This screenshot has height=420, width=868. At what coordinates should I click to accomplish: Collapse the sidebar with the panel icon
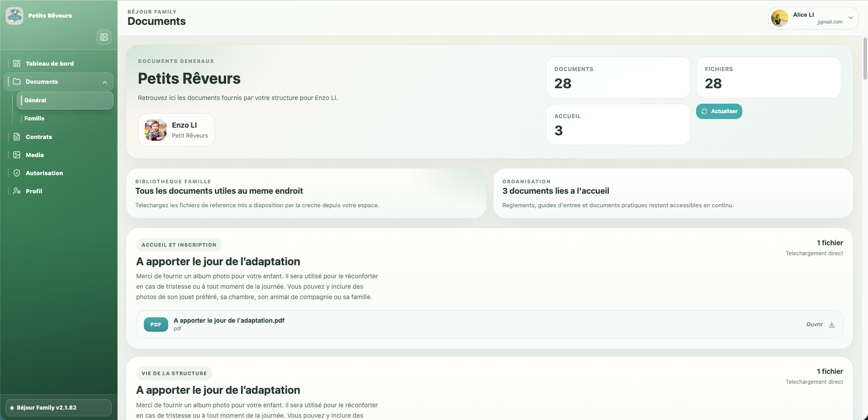[104, 37]
